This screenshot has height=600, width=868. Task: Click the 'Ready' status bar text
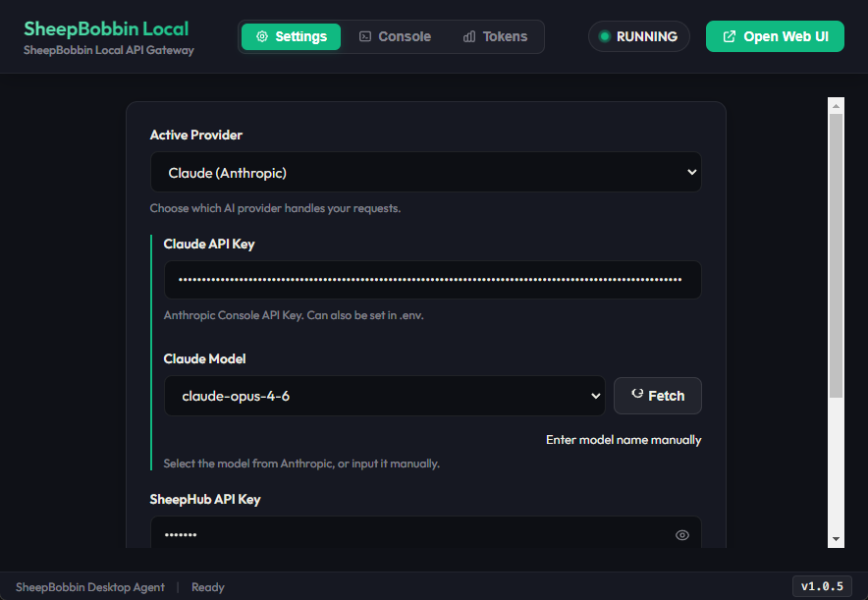tap(207, 587)
